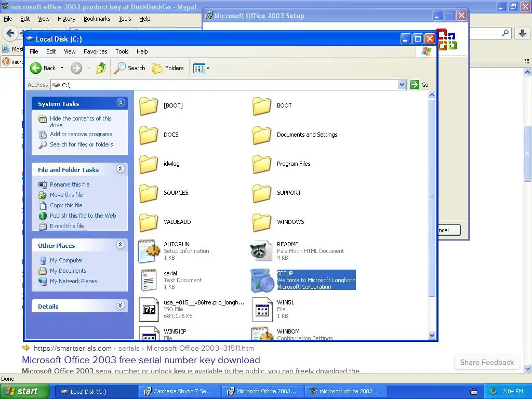This screenshot has height=399, width=532.
Task: Select the SOURCES folder
Action: (149, 193)
